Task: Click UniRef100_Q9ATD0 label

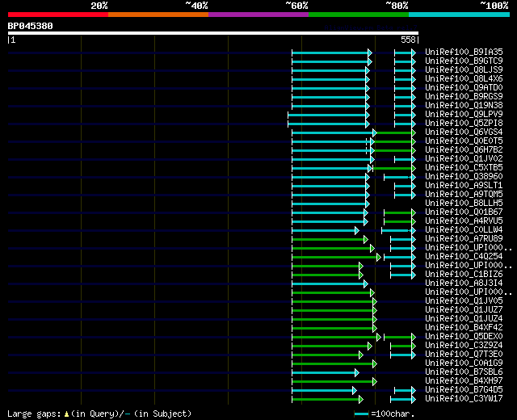Action: click(x=464, y=88)
